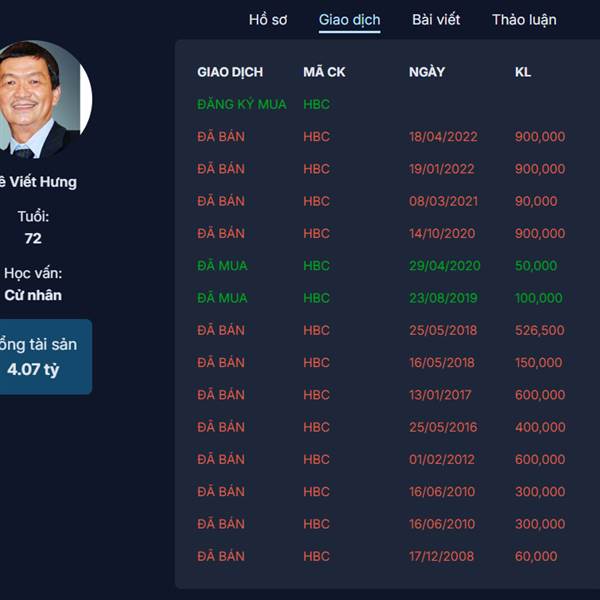Open HBC ticker in 18/04/2022 row
This screenshot has height=600, width=600.
[x=316, y=137]
